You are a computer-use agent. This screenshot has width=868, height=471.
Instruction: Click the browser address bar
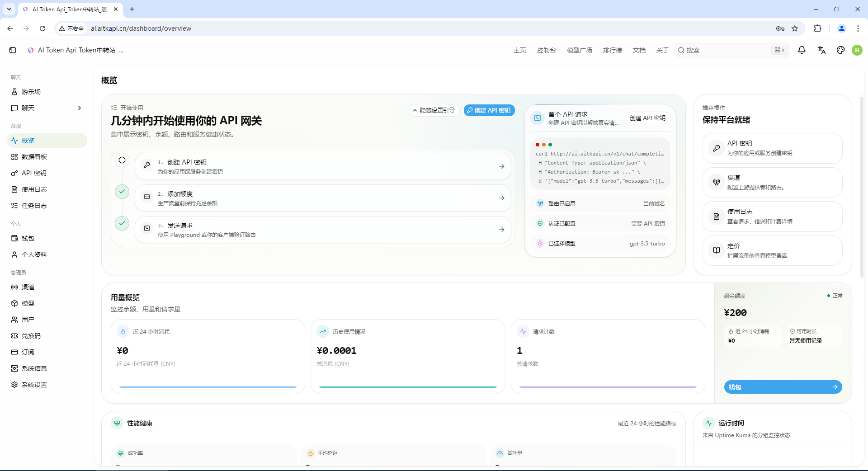point(429,28)
